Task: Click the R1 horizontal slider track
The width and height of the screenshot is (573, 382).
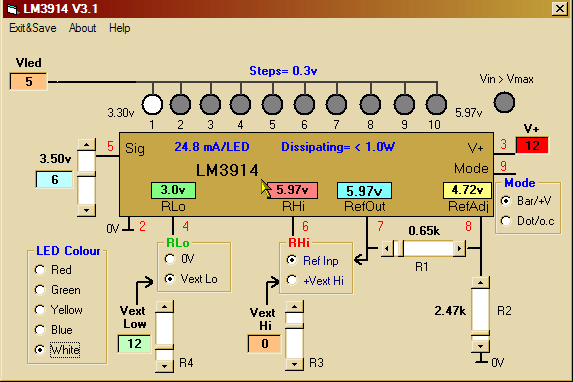Action: (x=423, y=249)
